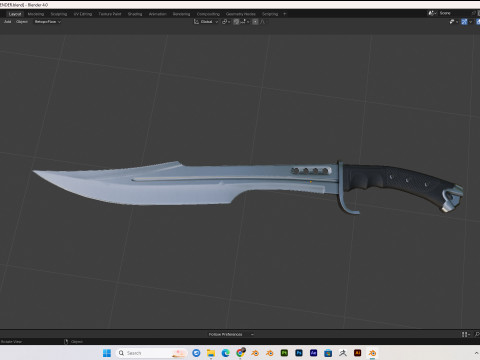The image size is (480, 360).
Task: Open Adobe Illustrator from taskbar
Action: click(x=358, y=353)
